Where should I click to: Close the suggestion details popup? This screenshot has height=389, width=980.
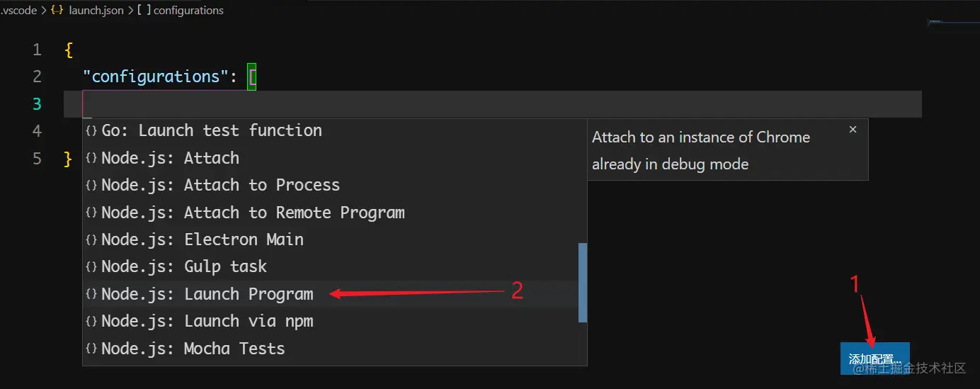click(853, 130)
